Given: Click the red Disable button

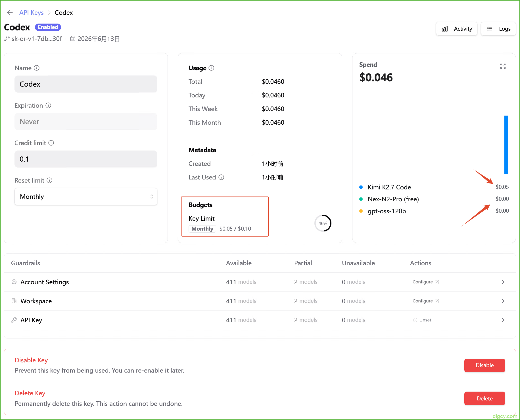Looking at the screenshot, I should click(485, 365).
